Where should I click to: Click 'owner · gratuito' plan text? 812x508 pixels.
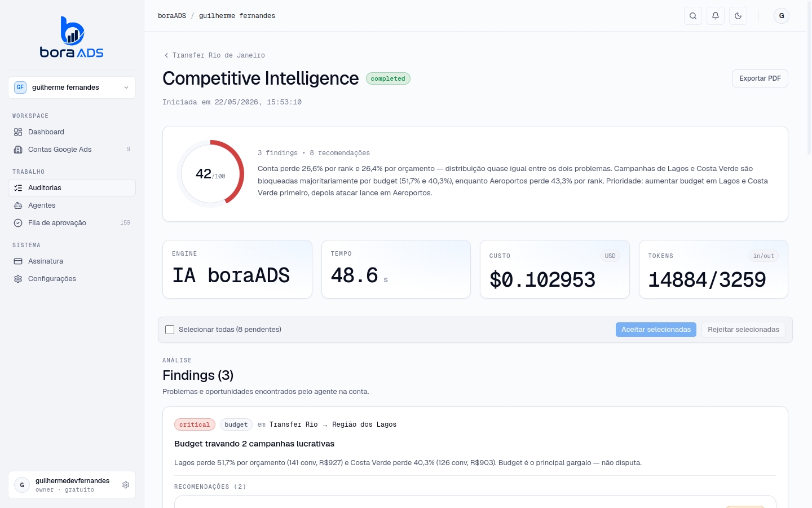pyautogui.click(x=65, y=490)
